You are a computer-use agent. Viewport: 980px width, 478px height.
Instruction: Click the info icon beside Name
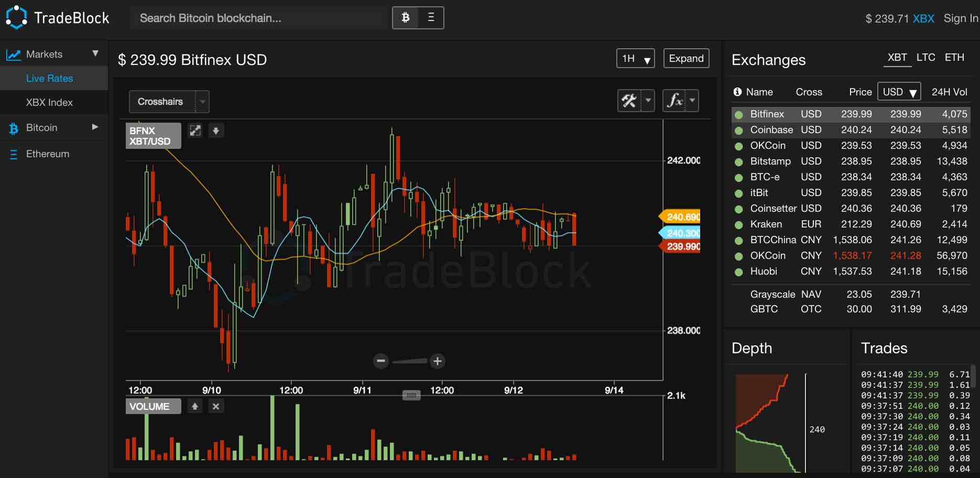tap(737, 92)
